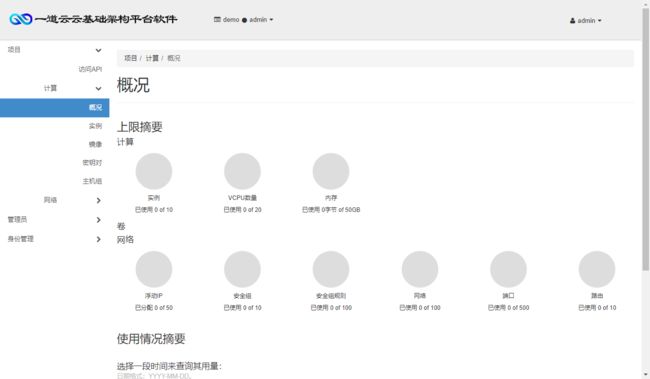This screenshot has height=379, width=650.
Task: Click the vertical page scrollbar
Action: (646, 140)
